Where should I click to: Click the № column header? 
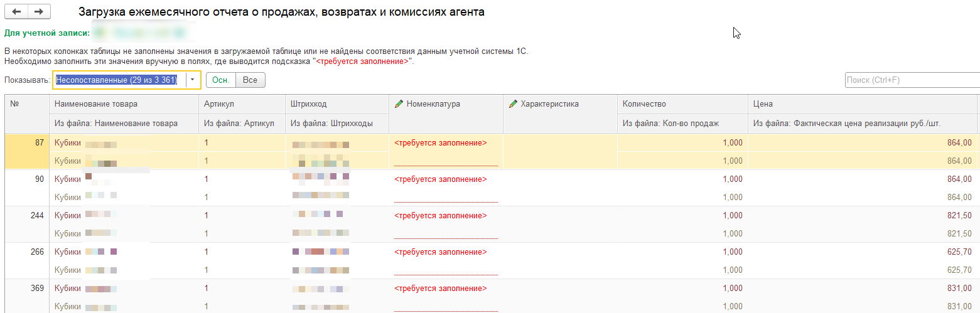point(27,114)
